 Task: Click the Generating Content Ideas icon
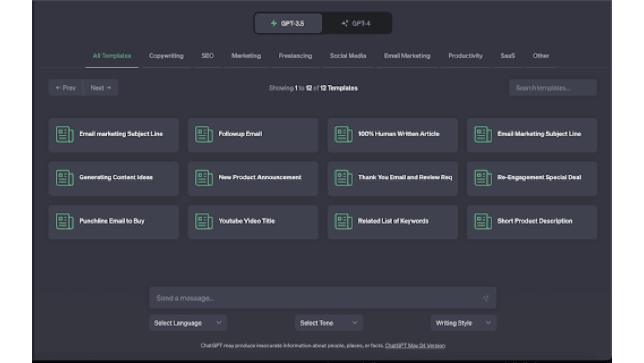coord(64,178)
